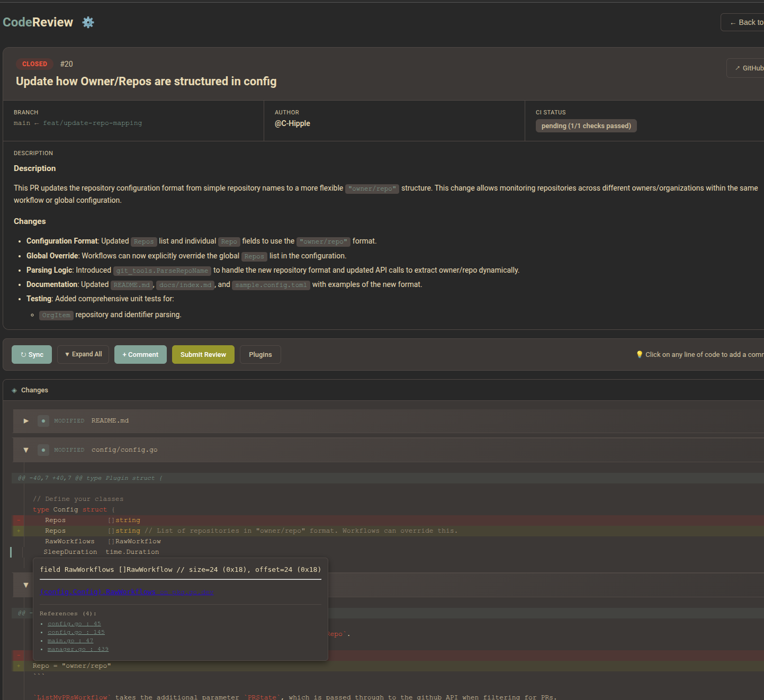The image size is (764, 700).
Task: Click the CodeReview logo
Action: [x=38, y=22]
